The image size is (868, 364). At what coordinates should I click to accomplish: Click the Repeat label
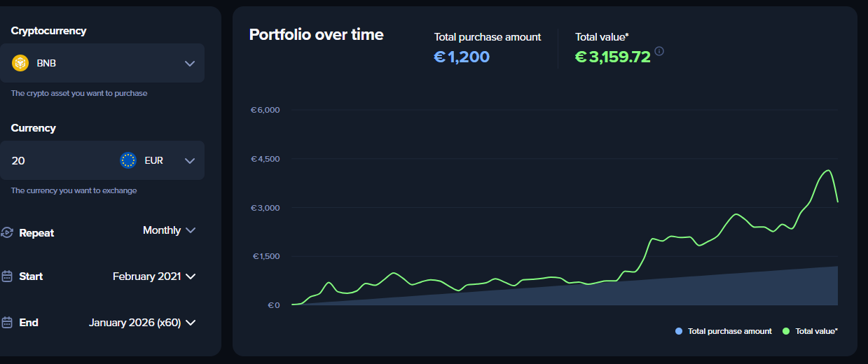tap(36, 233)
